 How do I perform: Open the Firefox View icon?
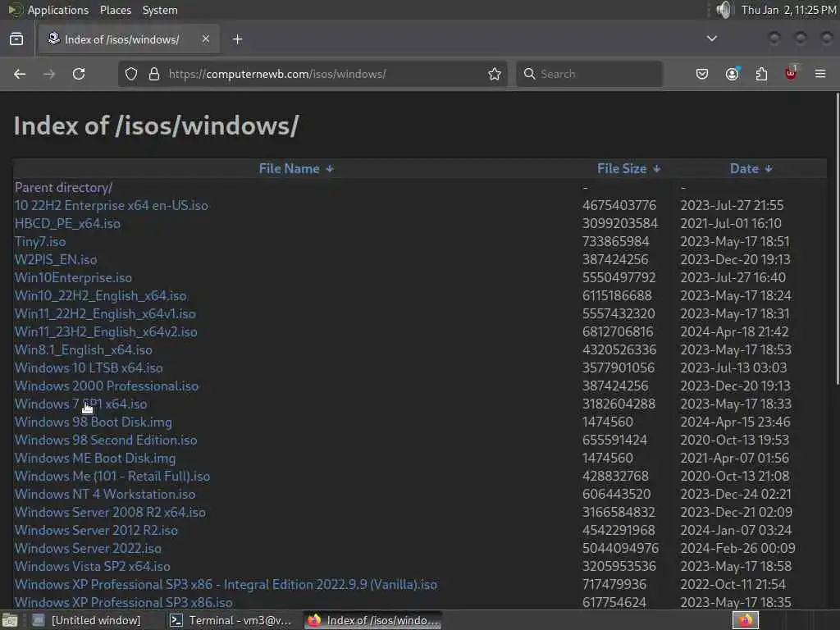[16, 39]
